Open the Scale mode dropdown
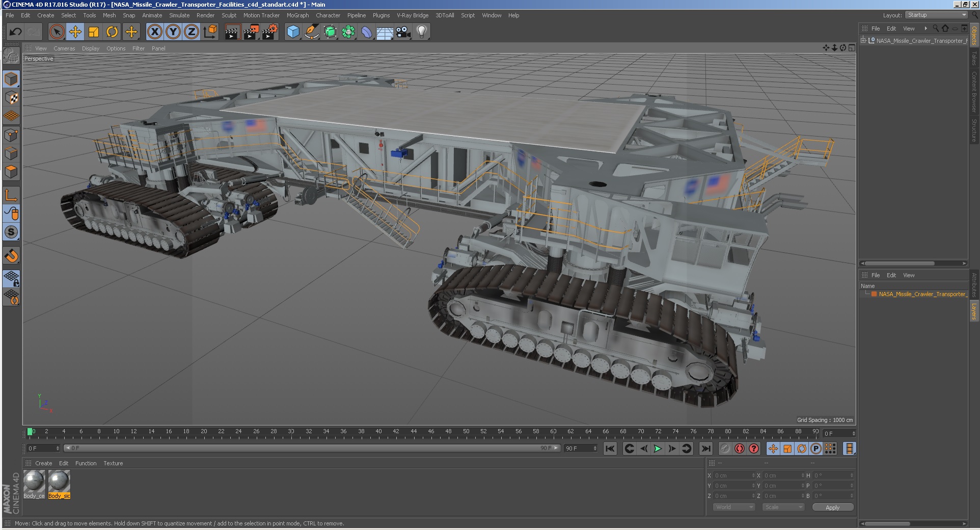Screen dimensions: 980x530 pyautogui.click(x=783, y=507)
